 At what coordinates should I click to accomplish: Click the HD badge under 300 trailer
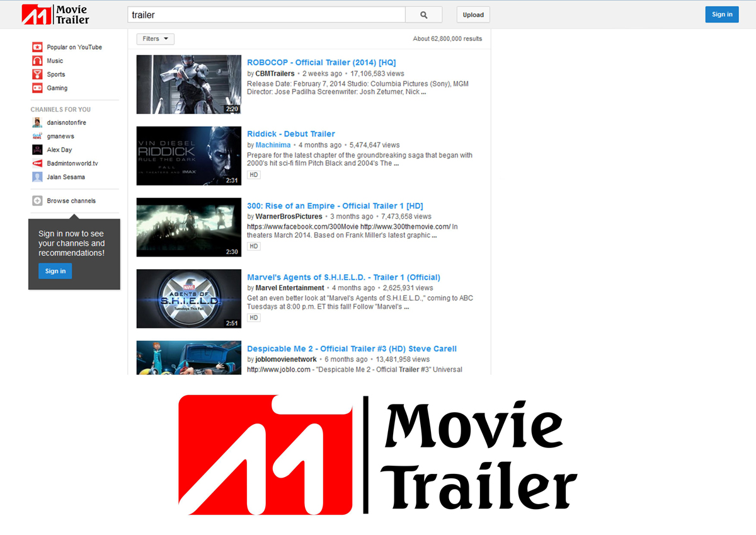coord(254,246)
